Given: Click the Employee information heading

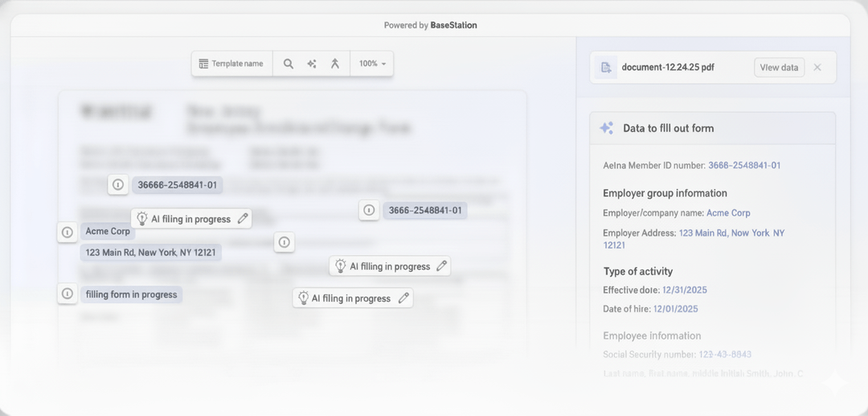Looking at the screenshot, I should (652, 336).
